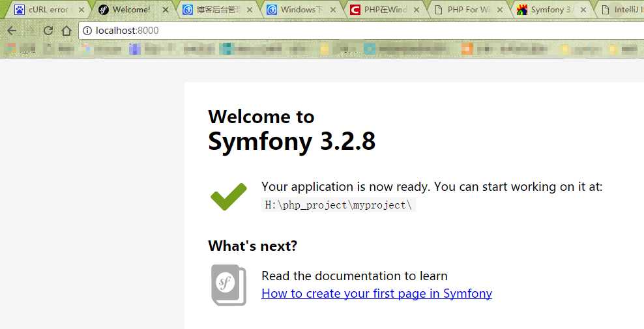Open How to create your first page link
644x329 pixels.
click(377, 294)
